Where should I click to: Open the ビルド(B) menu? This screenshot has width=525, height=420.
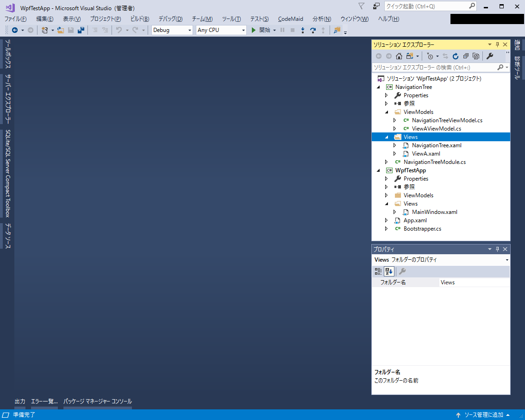(x=140, y=19)
